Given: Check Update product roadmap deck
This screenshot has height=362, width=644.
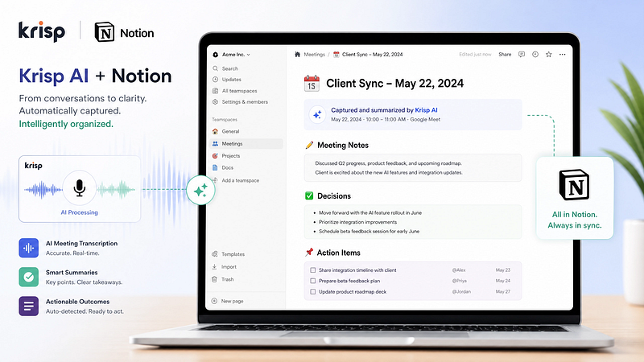Looking at the screenshot, I should 313,292.
